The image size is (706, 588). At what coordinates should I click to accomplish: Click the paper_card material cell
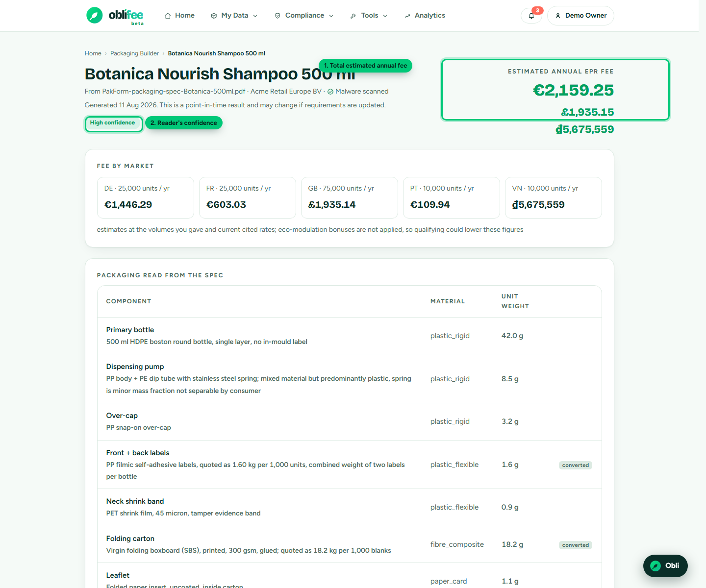click(449, 581)
